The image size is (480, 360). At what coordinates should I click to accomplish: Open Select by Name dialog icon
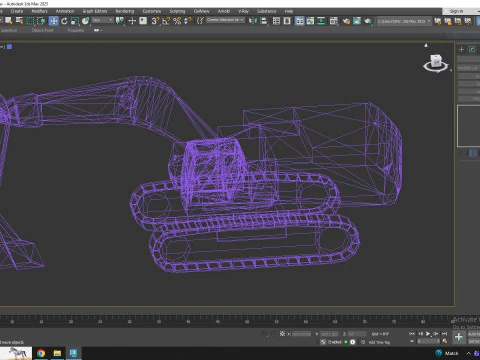[x=19, y=21]
